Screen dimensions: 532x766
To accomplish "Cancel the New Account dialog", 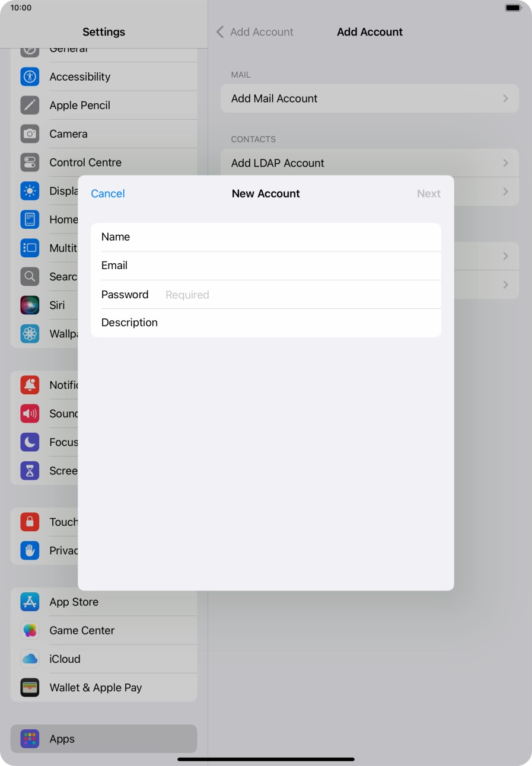I will [x=107, y=193].
